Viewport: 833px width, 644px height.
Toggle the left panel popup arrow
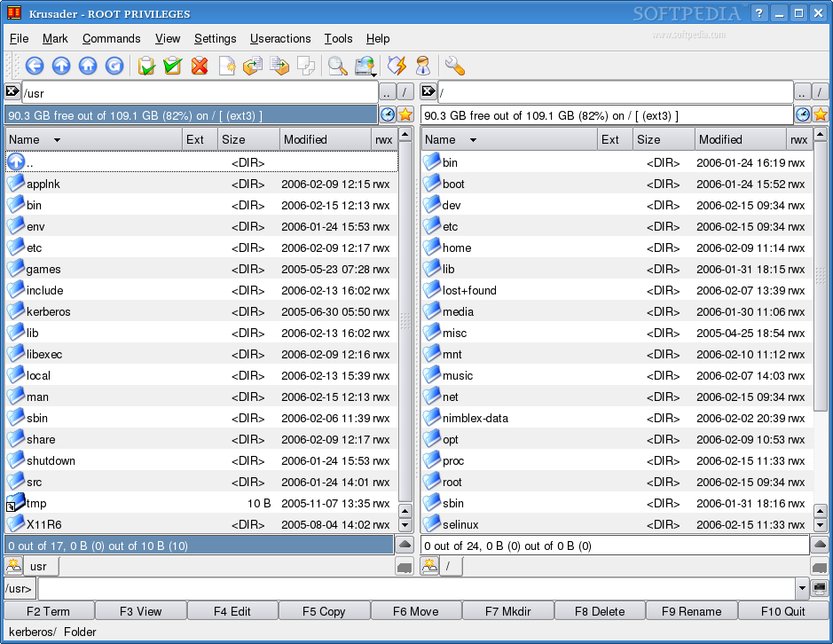pos(405,545)
